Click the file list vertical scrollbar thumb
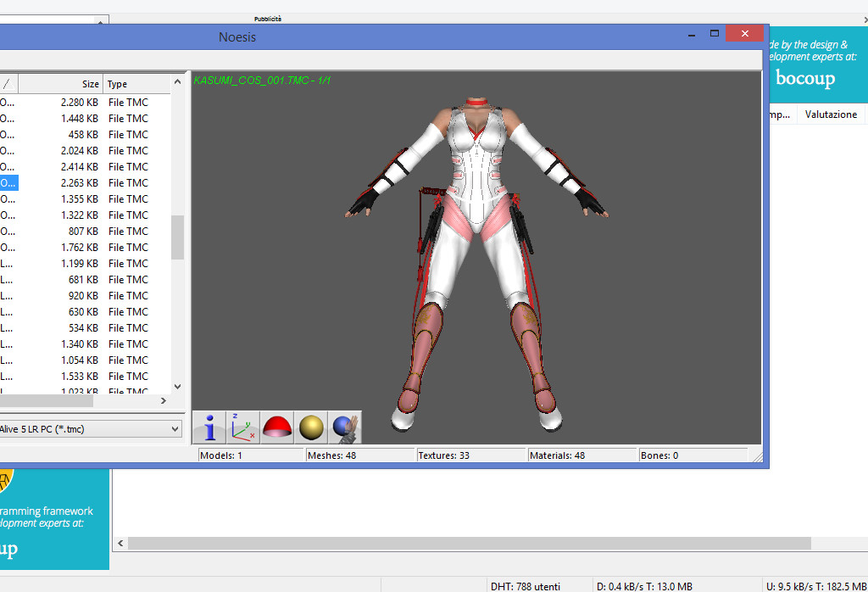The height and width of the screenshot is (592, 868). click(x=177, y=237)
